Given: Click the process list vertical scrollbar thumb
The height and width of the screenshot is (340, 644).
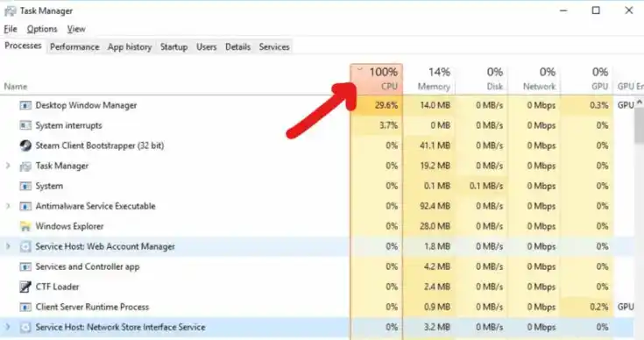Looking at the screenshot, I should point(640,125).
